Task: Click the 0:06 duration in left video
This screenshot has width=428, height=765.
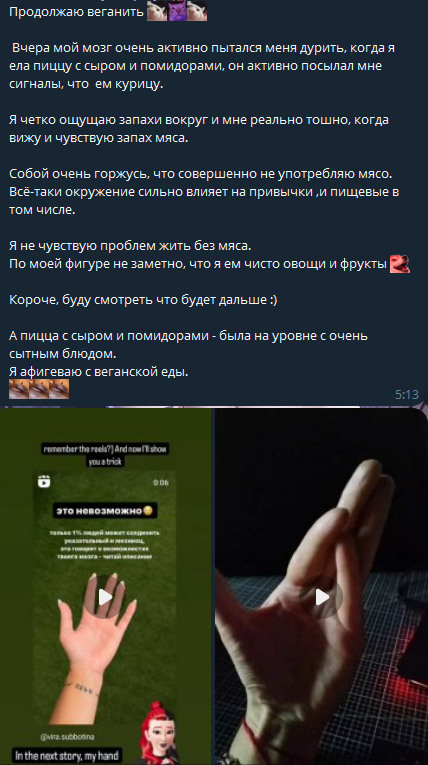Action: click(x=161, y=483)
